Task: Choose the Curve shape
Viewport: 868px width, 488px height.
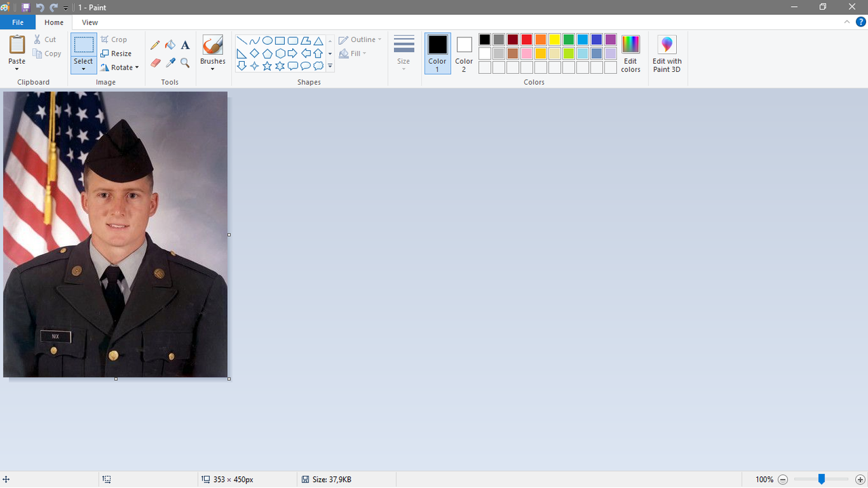Action: (x=254, y=41)
